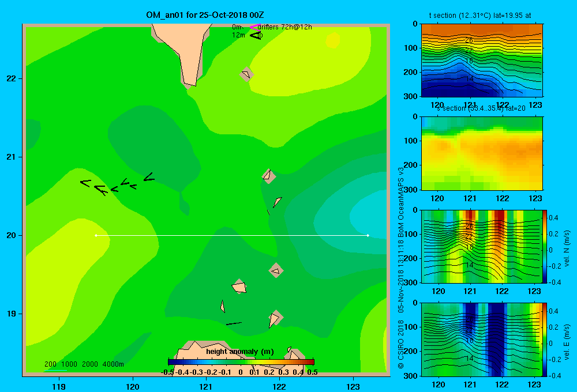Click the -0.5 tick on height anomaly scale
This screenshot has width=577, height=392.
(167, 372)
